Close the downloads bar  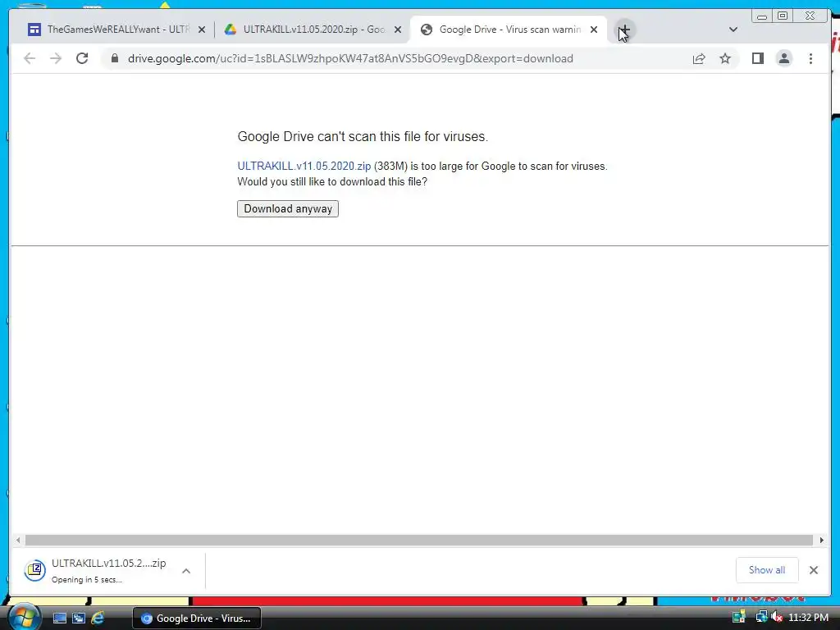[814, 570]
